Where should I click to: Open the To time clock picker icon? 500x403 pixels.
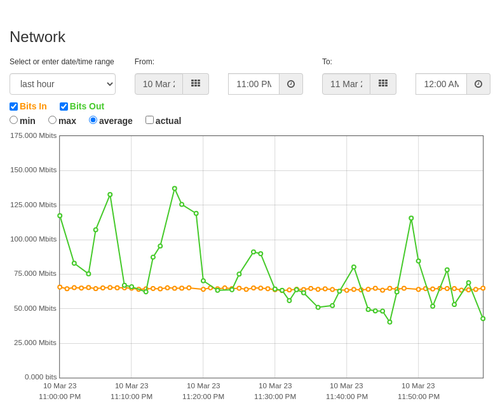tap(478, 84)
